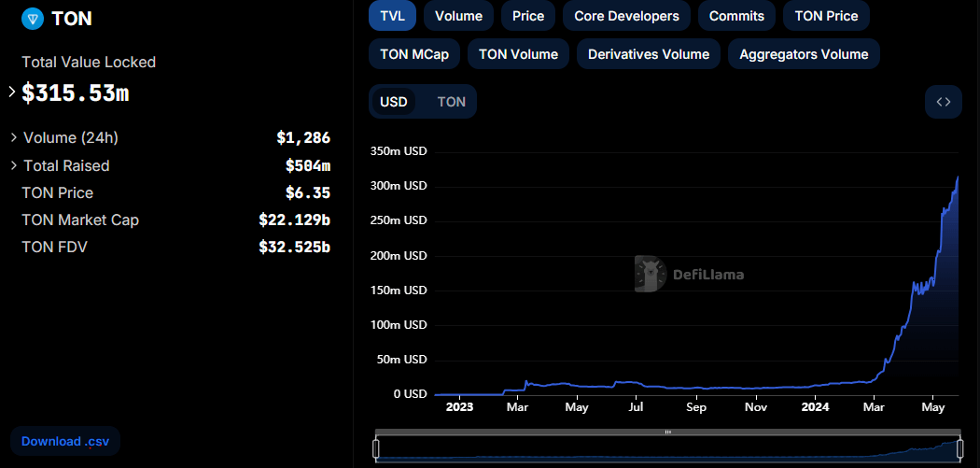This screenshot has height=468, width=980.
Task: Toggle the Core Developers series
Action: click(627, 16)
